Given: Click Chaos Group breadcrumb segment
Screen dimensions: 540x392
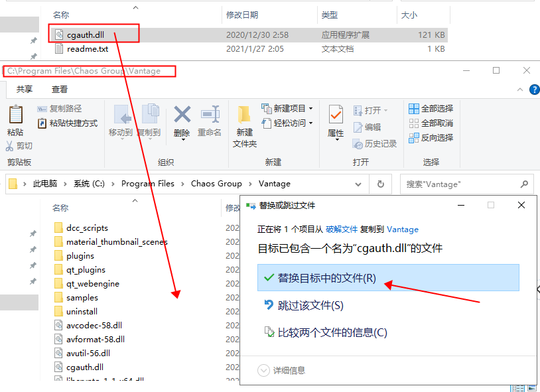Looking at the screenshot, I should 216,184.
